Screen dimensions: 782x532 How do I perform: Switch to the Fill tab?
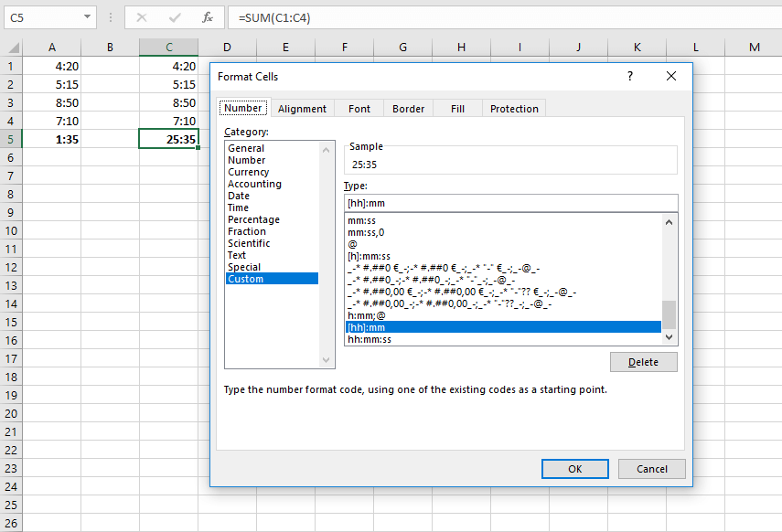tap(457, 109)
